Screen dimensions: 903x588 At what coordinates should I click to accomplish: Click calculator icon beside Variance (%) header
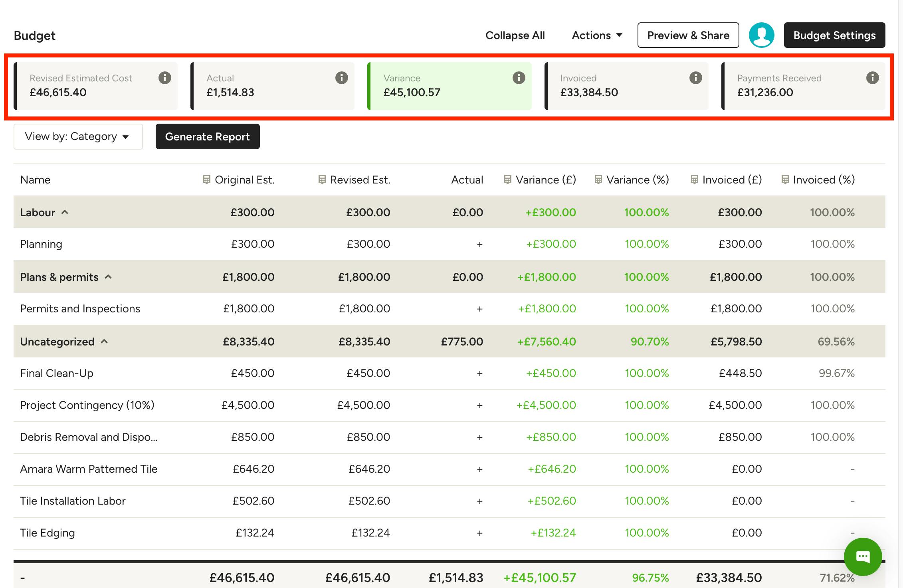598,180
